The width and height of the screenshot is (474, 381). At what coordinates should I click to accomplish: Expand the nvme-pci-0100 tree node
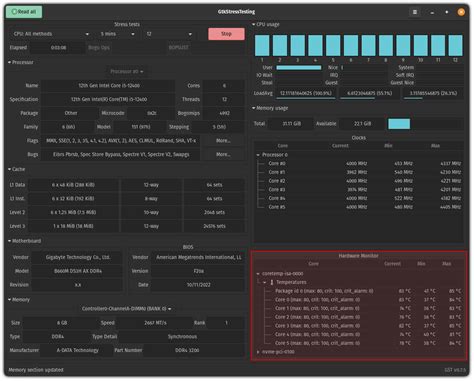258,352
